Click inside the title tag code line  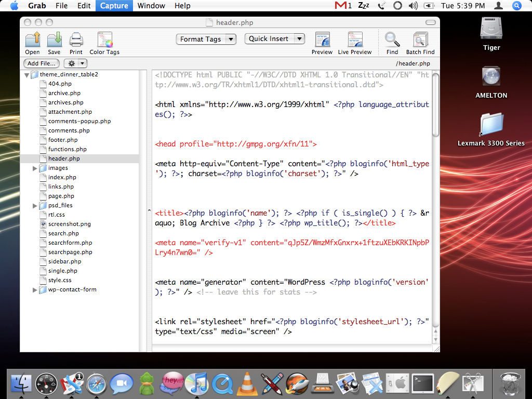(292, 218)
